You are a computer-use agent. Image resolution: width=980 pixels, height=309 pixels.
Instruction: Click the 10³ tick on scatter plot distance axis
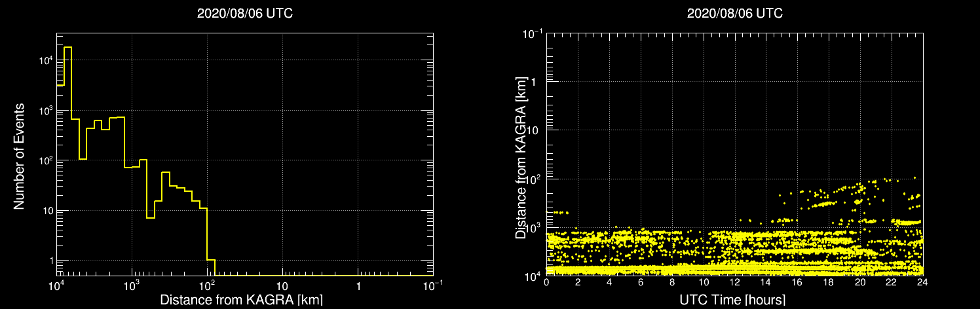(533, 227)
